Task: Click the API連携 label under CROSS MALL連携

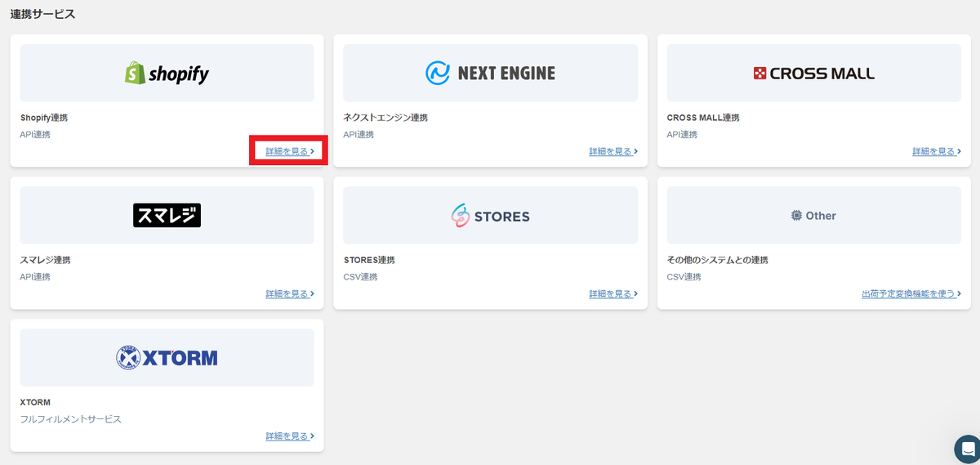Action: click(682, 134)
